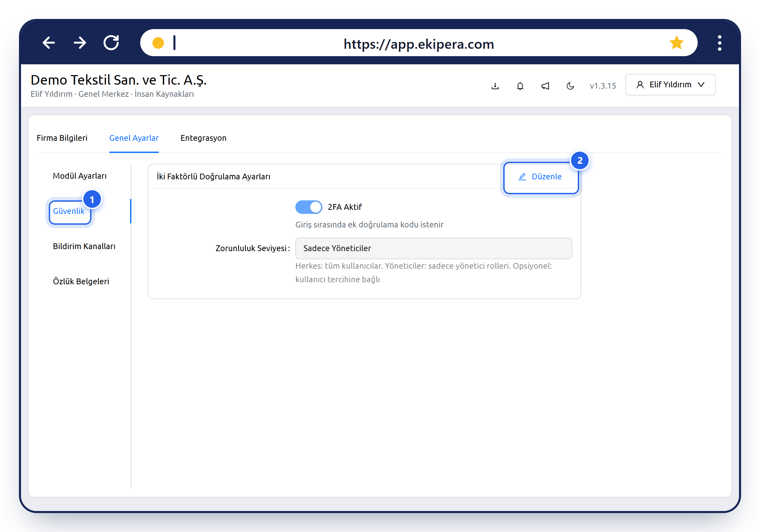Select the Genel Ayarlar tab

pyautogui.click(x=134, y=138)
